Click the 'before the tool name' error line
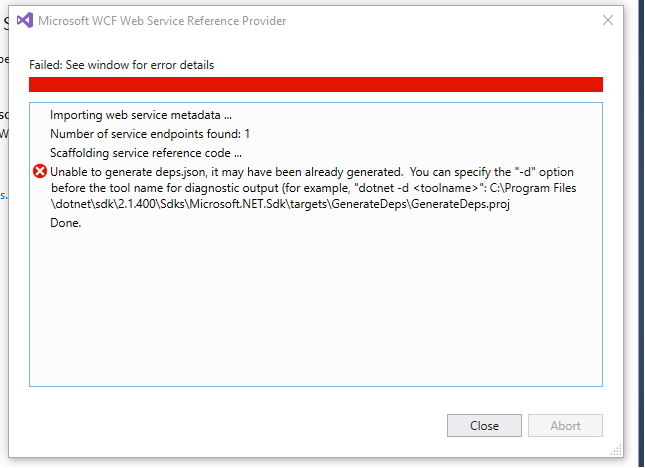 313,188
